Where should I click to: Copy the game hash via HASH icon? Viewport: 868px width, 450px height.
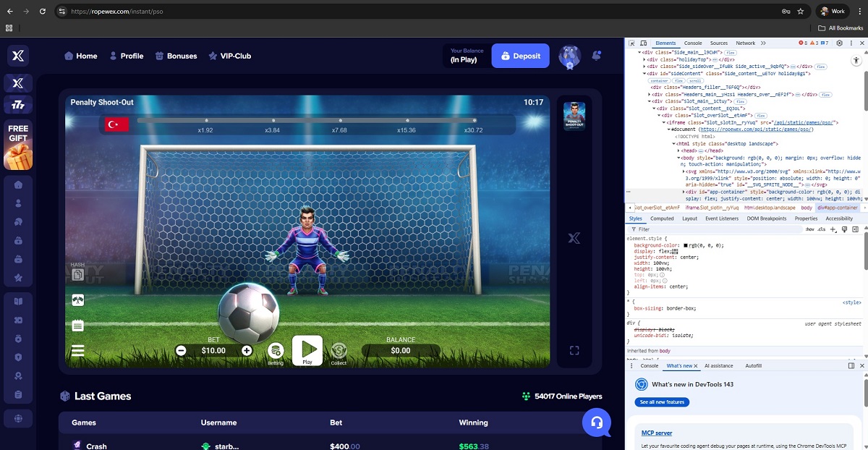[77, 274]
